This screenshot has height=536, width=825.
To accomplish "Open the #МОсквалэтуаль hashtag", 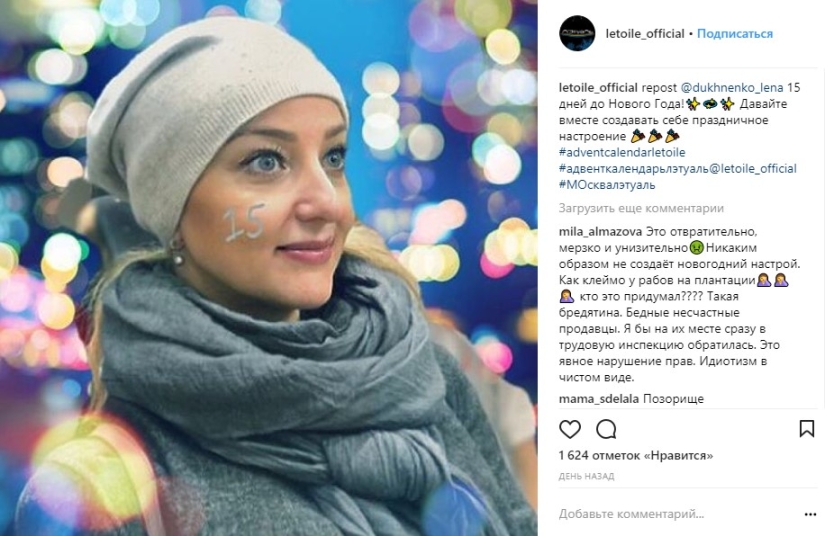I will [607, 185].
